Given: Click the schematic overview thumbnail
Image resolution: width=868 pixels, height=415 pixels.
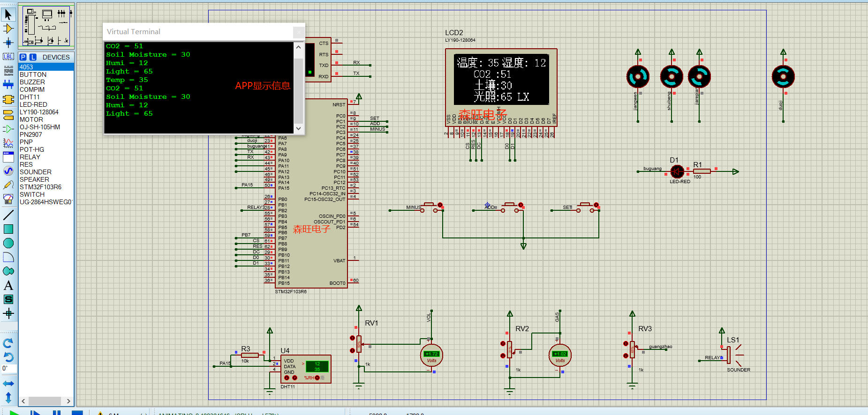Looking at the screenshot, I should (x=46, y=26).
